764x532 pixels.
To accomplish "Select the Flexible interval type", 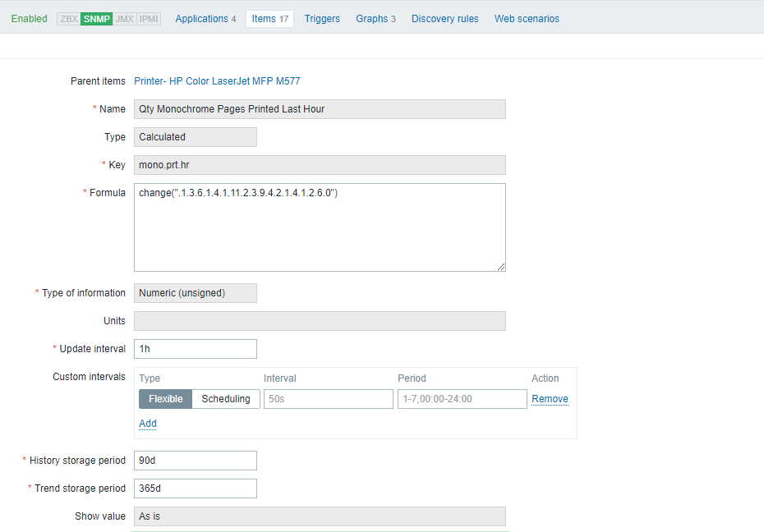I will click(x=165, y=398).
